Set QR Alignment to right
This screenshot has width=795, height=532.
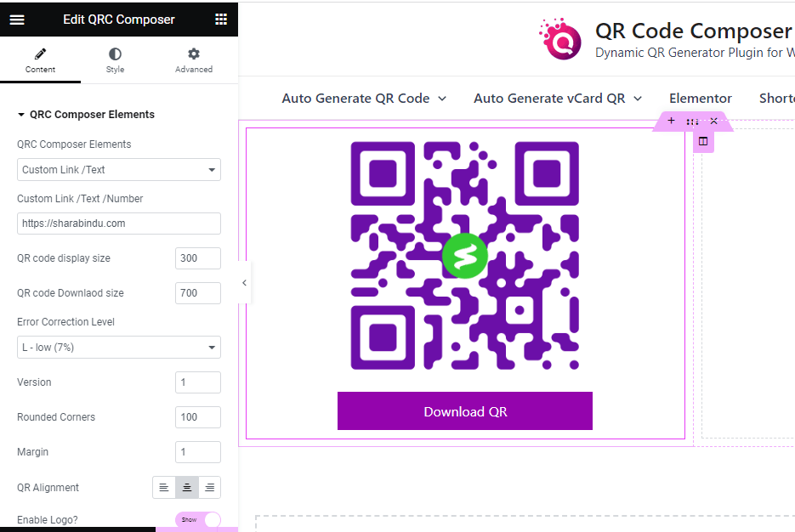tap(209, 487)
